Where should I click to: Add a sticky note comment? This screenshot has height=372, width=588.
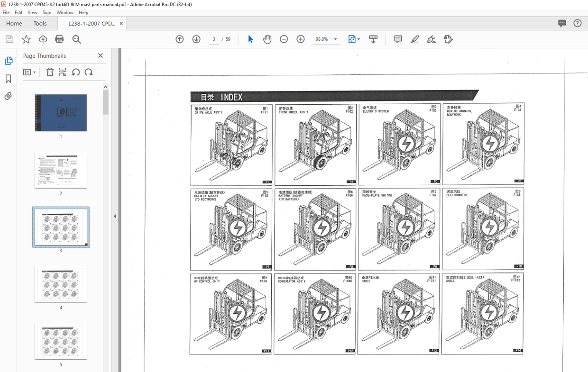tap(398, 39)
